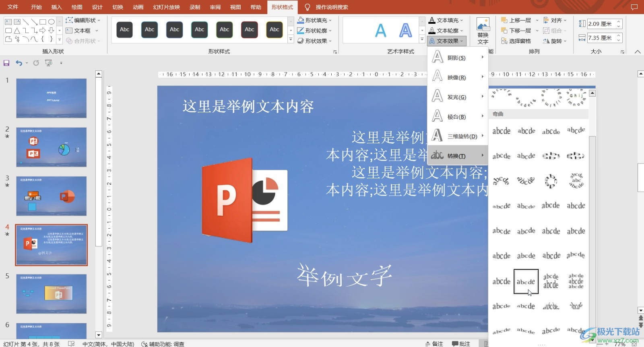Select slide 5 thumbnail
644x347 pixels.
[x=52, y=294]
